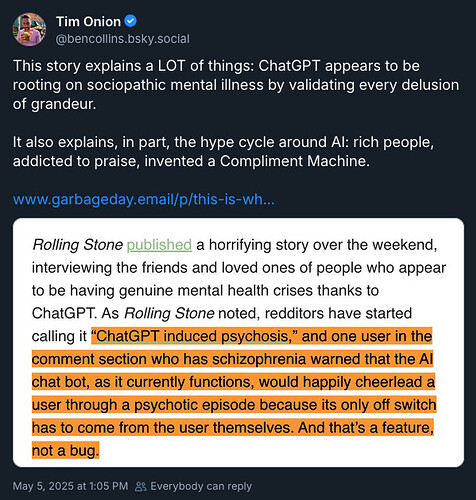Click the "Everybody can reply" label

click(x=201, y=486)
